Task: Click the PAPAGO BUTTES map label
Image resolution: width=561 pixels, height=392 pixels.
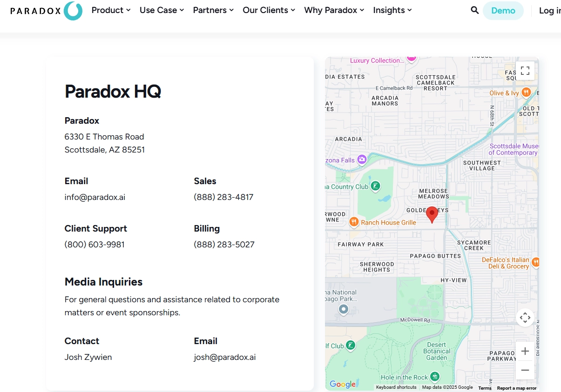Action: [x=435, y=256]
